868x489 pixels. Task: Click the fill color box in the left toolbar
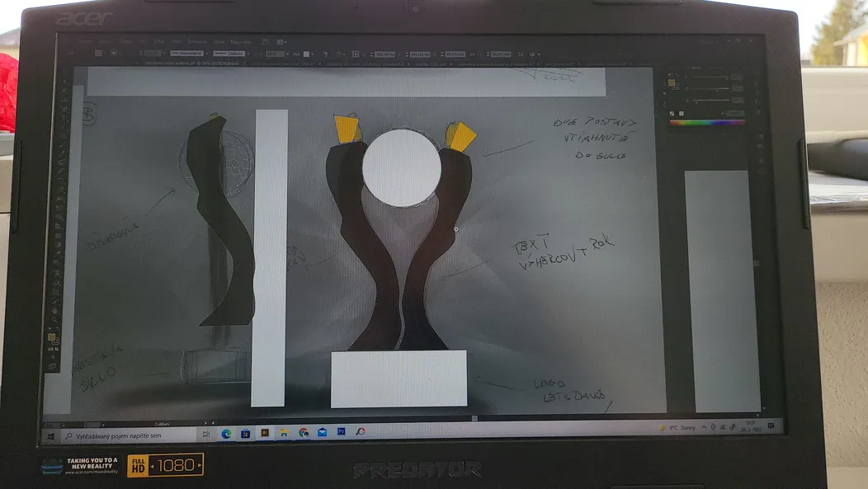click(51, 337)
